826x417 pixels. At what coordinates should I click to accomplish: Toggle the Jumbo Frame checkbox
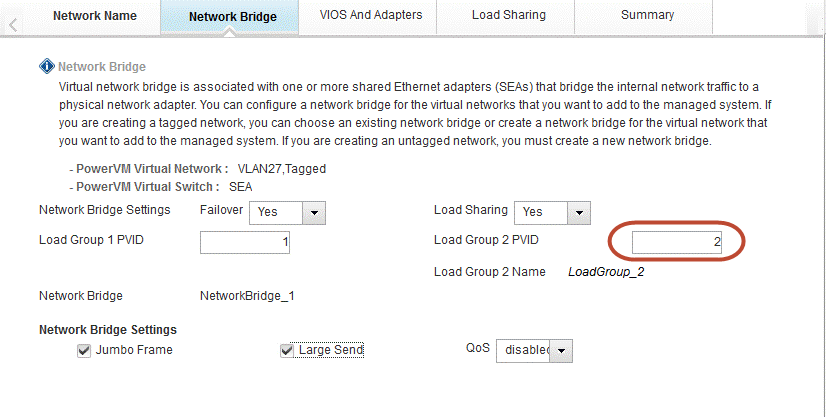[x=84, y=350]
